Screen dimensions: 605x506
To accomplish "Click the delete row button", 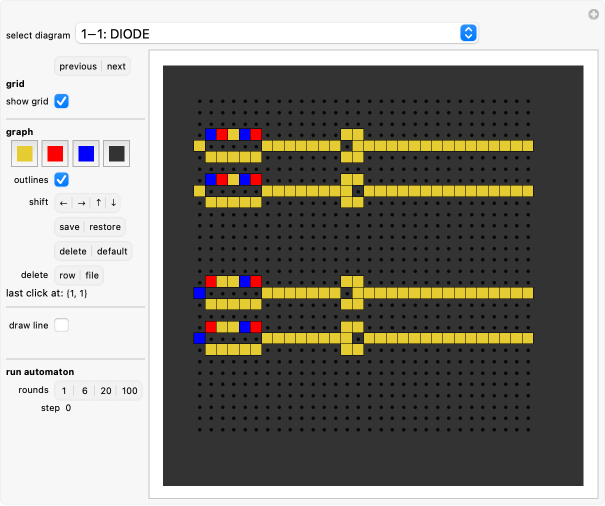I will (x=67, y=275).
